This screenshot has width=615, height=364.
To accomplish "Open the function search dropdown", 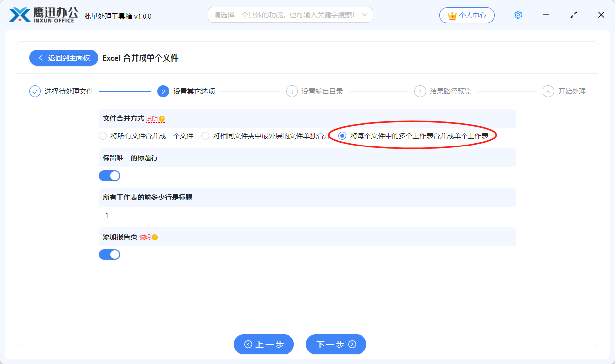I will [290, 15].
